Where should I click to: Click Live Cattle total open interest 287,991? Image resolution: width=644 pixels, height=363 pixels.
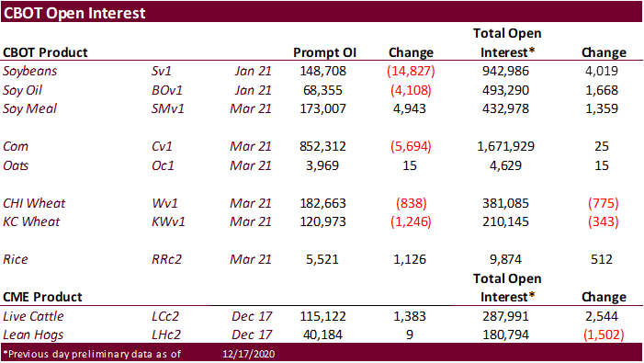(505, 316)
